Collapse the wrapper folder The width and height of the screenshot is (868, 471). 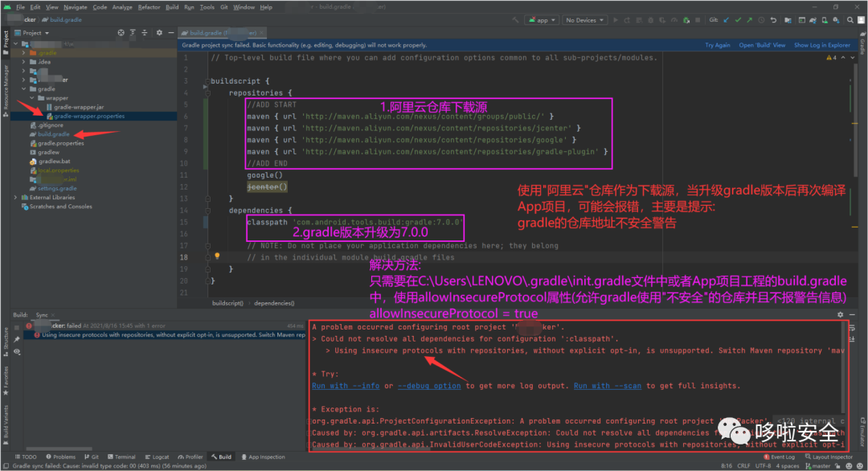[x=32, y=98]
